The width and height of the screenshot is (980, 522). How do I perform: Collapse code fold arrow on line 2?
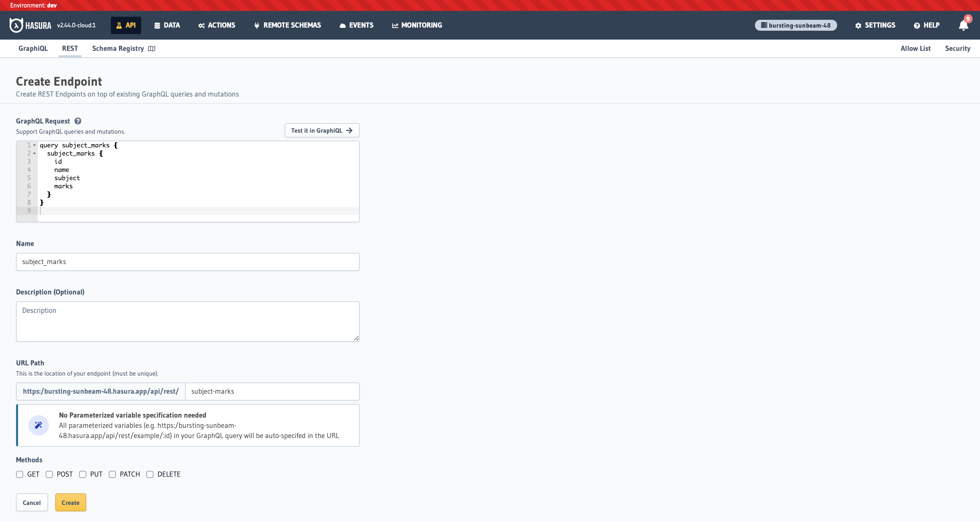(35, 154)
